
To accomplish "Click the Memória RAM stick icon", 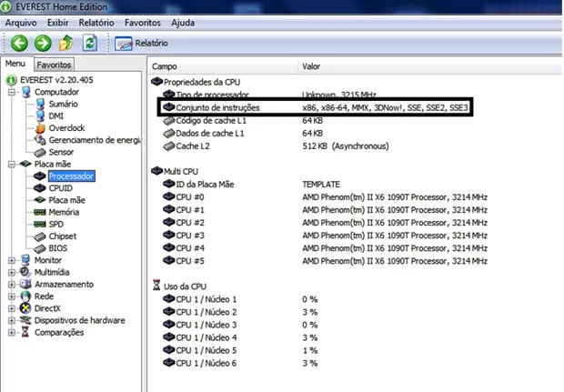I will click(x=39, y=212).
